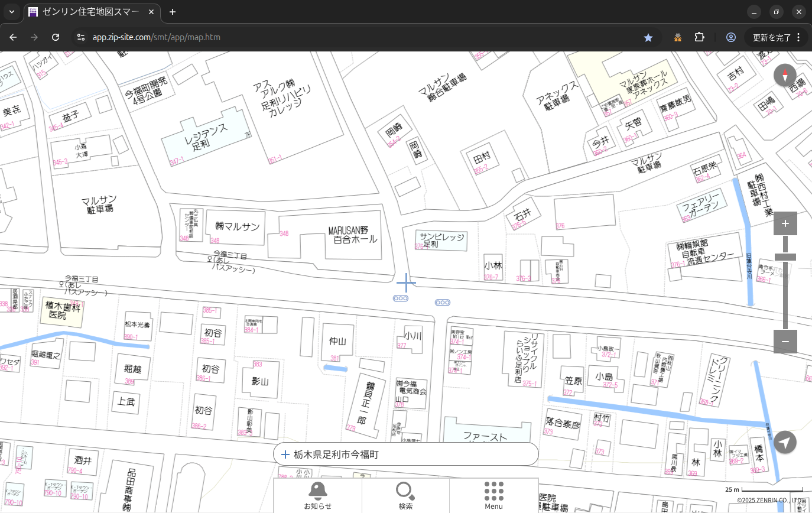The image size is (812, 513).
Task: Open a new browser tab
Action: 172,12
